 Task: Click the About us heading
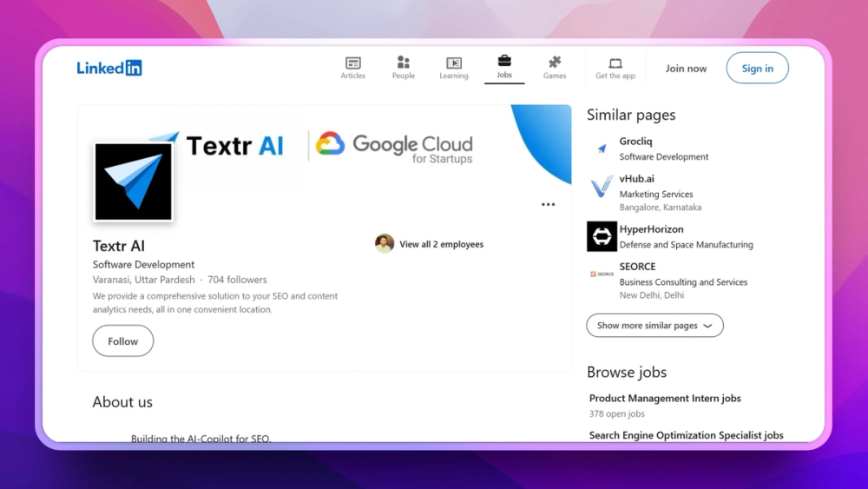[122, 402]
